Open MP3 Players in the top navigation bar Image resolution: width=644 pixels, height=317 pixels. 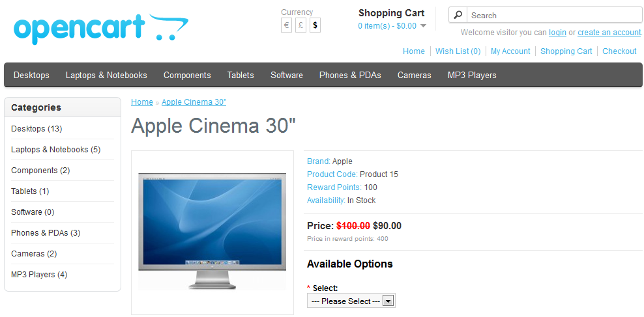[472, 75]
